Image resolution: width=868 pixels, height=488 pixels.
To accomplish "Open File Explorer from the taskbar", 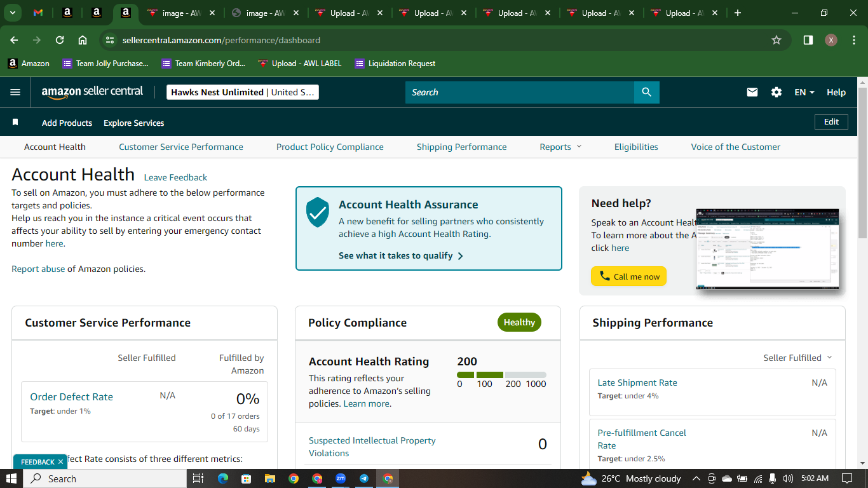I will pos(270,478).
